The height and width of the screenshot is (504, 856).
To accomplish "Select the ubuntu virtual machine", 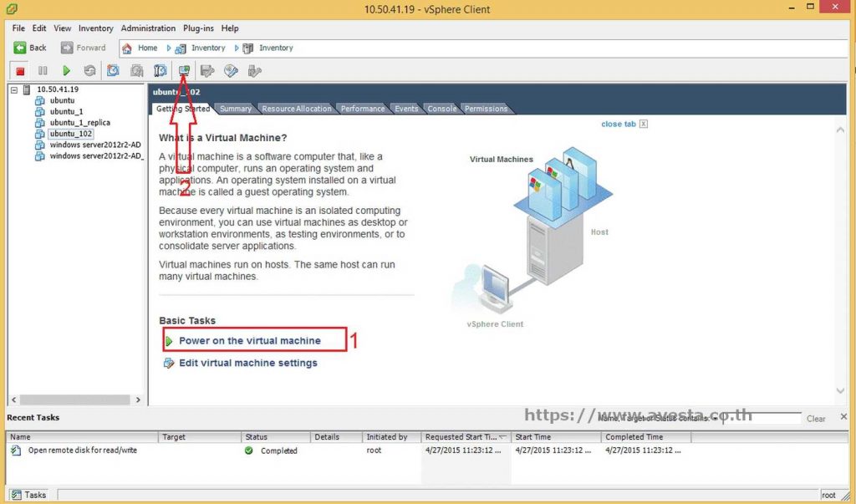I will pos(62,100).
